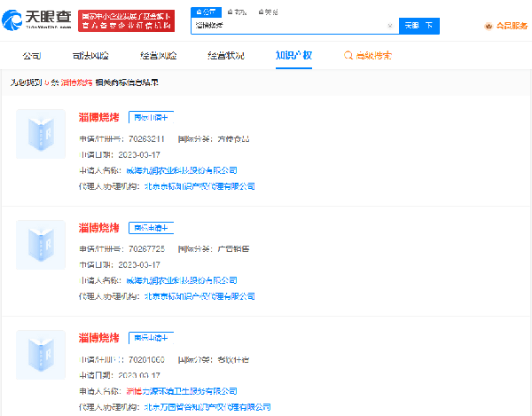The width and height of the screenshot is (532, 416).
Task: Switch to the 公司 tab
Action: tap(31, 56)
